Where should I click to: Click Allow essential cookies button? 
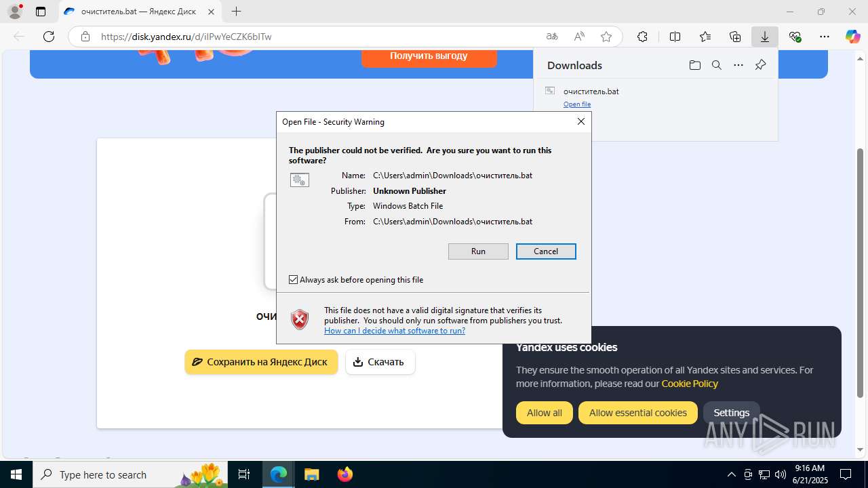click(638, 413)
